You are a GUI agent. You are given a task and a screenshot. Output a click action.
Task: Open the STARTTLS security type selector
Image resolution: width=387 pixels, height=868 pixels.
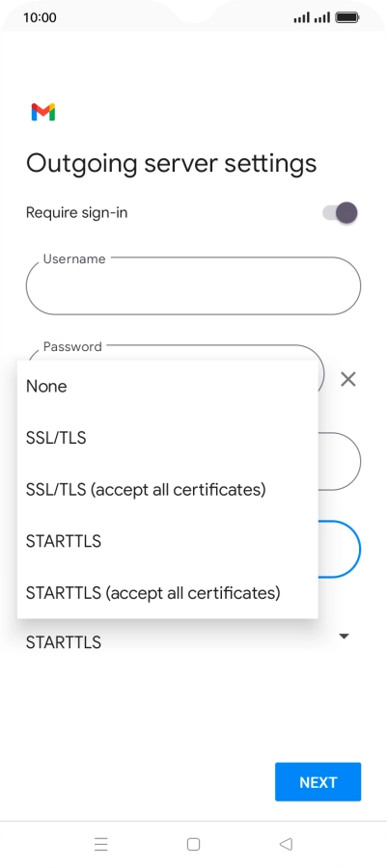188,642
